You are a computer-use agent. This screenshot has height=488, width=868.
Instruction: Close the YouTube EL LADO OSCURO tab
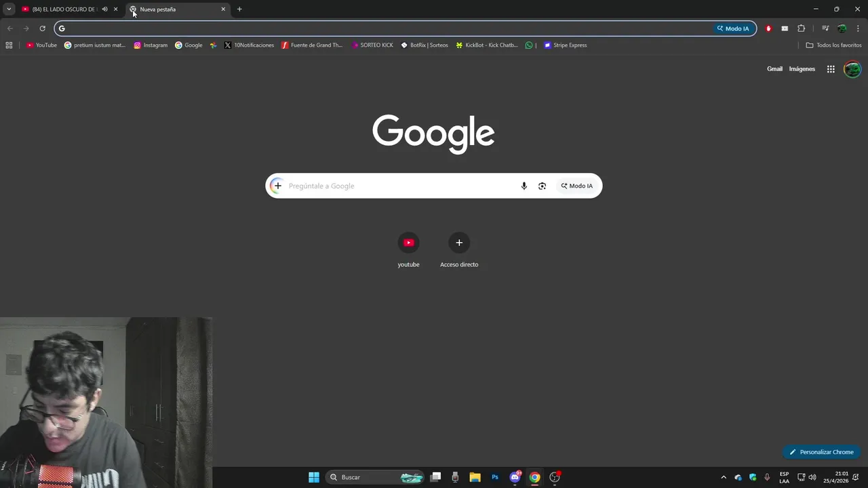[x=115, y=9]
